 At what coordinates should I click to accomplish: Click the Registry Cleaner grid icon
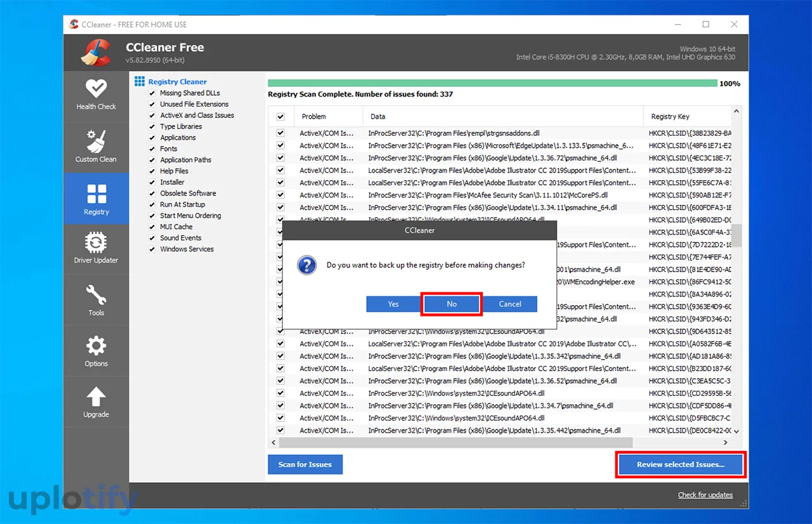[140, 81]
